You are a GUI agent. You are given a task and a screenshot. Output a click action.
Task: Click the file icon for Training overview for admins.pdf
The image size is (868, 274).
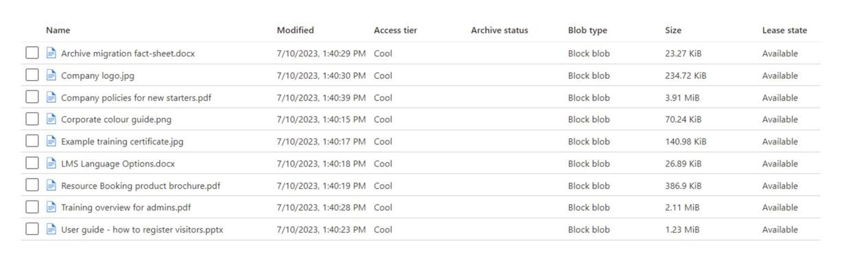(x=51, y=207)
